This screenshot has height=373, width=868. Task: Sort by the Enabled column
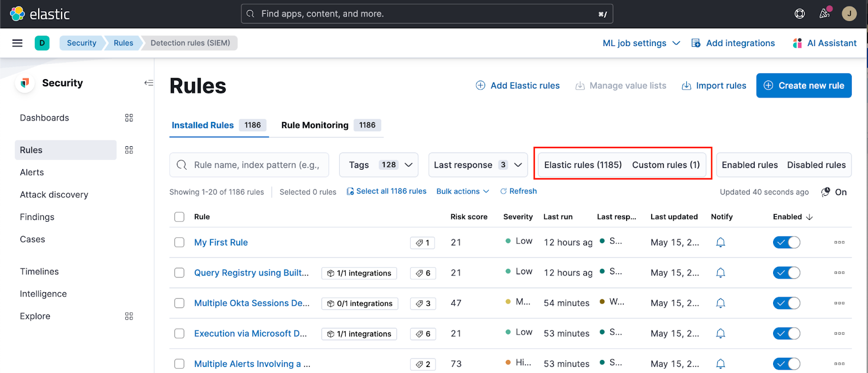(793, 217)
